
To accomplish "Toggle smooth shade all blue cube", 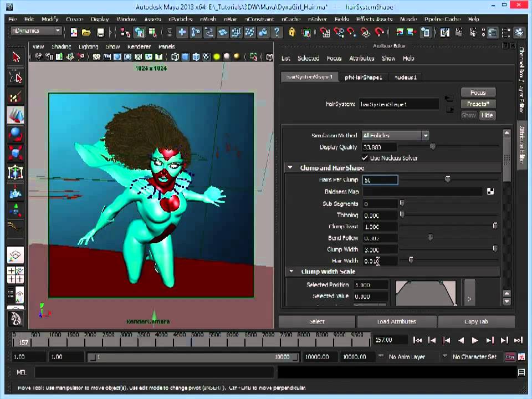I will click(x=185, y=57).
